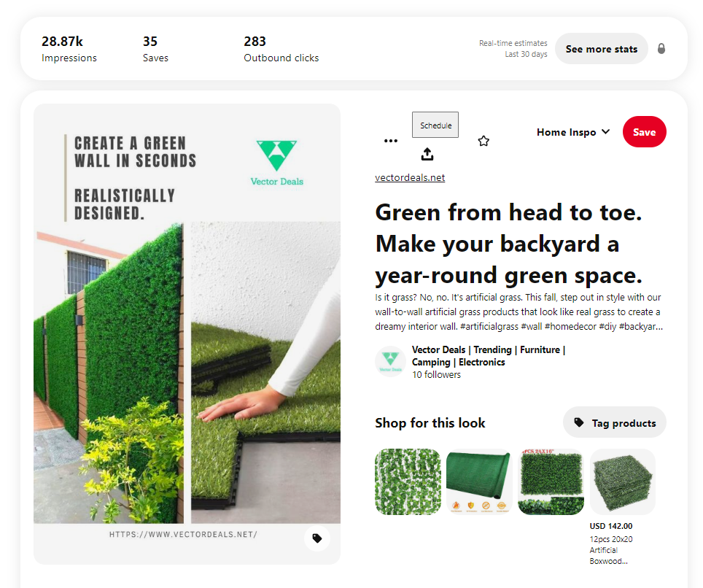The height and width of the screenshot is (588, 703).
Task: Open the 24x16 boxwood panel thumbnail
Action: (551, 481)
